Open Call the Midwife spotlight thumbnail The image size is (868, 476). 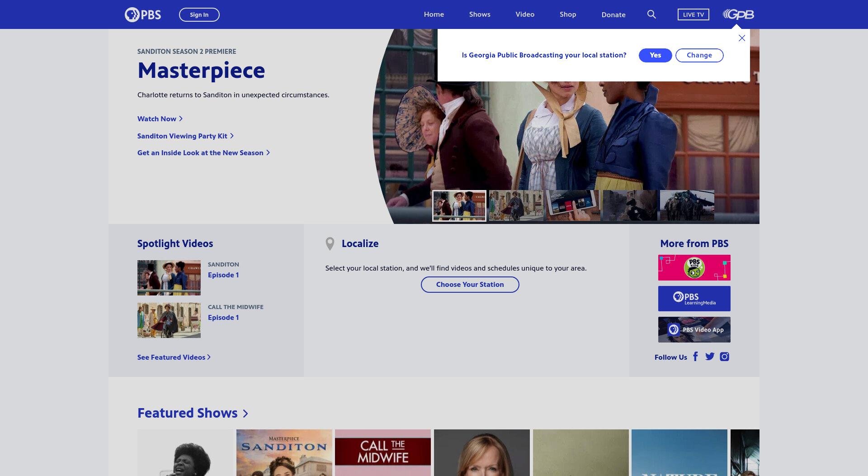[169, 320]
